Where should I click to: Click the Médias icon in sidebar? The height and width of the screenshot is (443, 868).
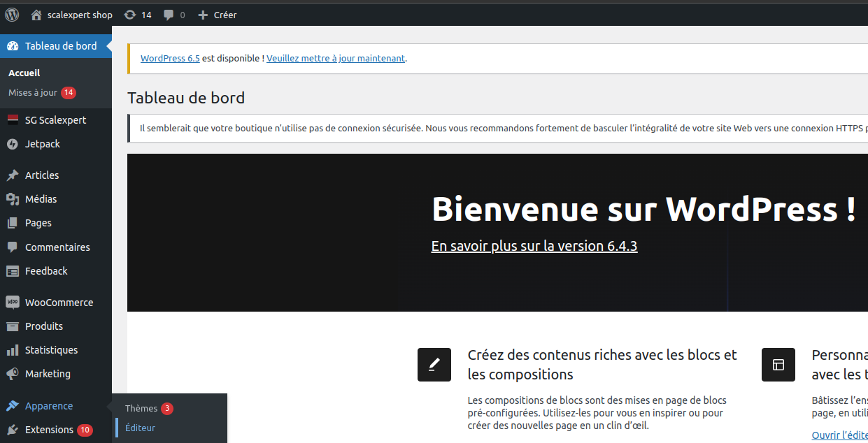pyautogui.click(x=13, y=199)
